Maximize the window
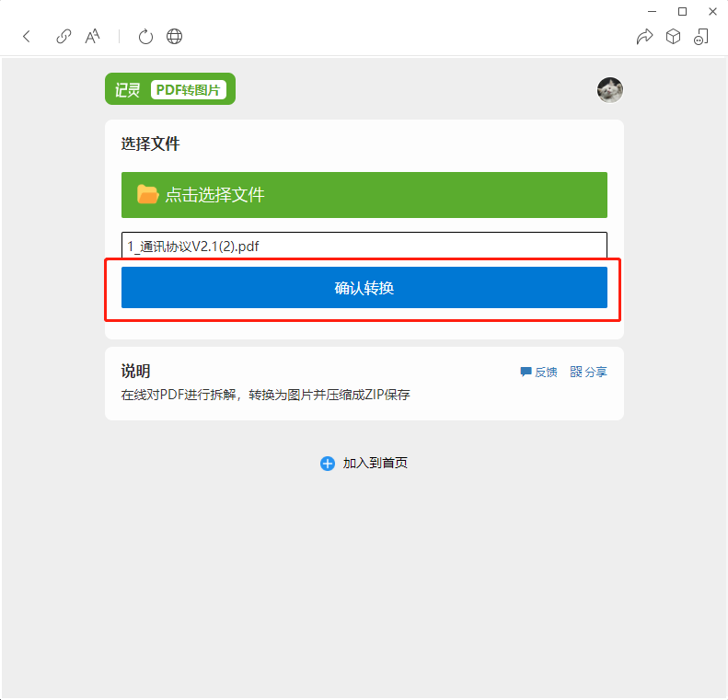 (682, 12)
